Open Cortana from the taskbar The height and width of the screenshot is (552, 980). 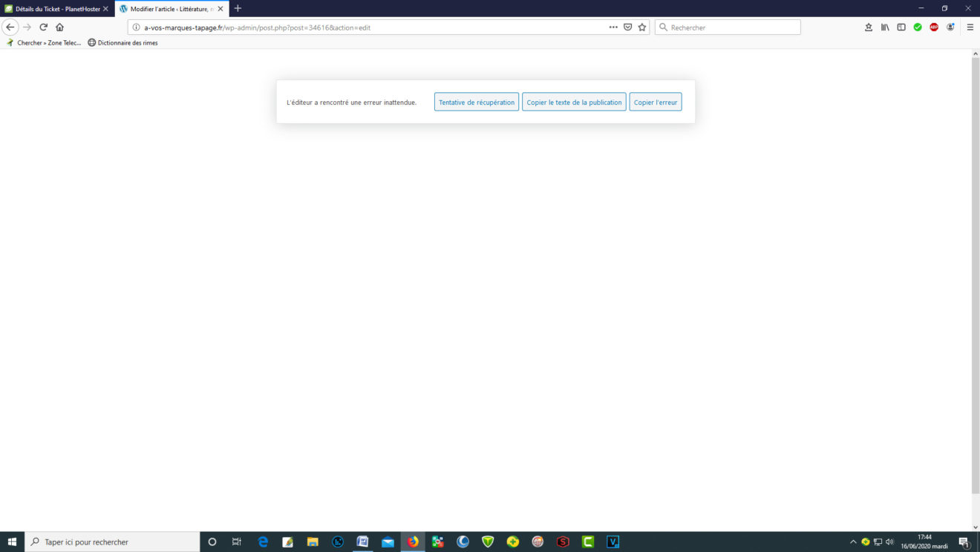212,542
